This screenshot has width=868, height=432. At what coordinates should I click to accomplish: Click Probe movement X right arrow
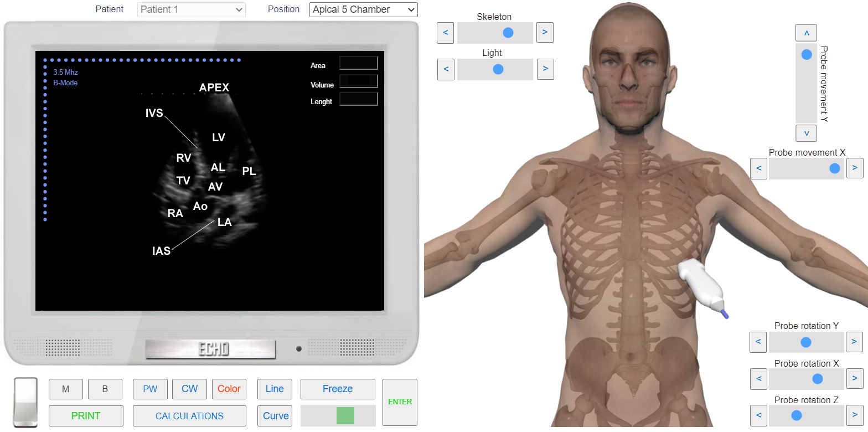[855, 168]
